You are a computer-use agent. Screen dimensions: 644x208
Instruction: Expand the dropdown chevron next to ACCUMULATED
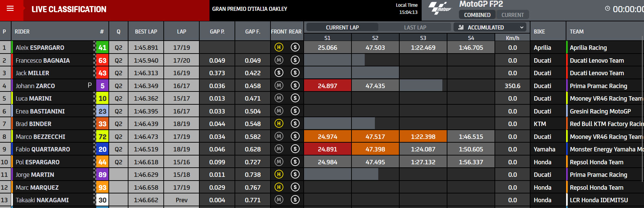[521, 27]
